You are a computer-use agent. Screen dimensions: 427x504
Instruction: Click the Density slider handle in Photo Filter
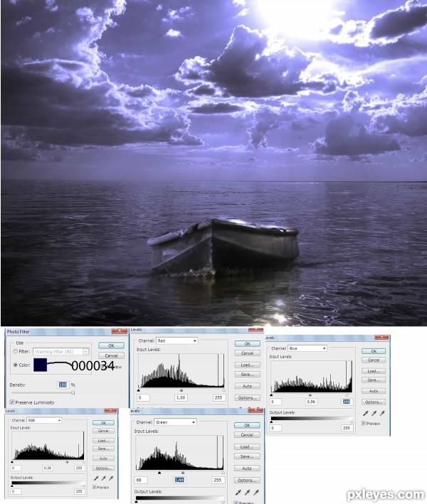click(x=73, y=392)
